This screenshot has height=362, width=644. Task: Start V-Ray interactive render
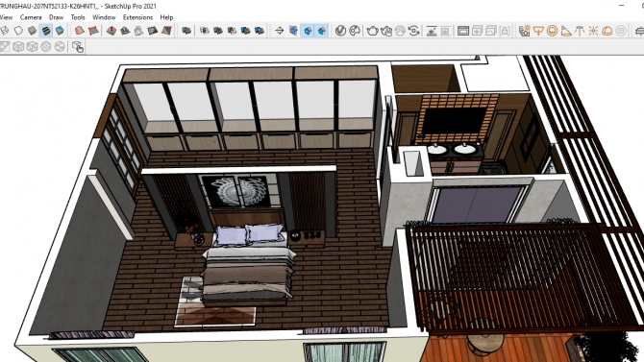pos(386,31)
